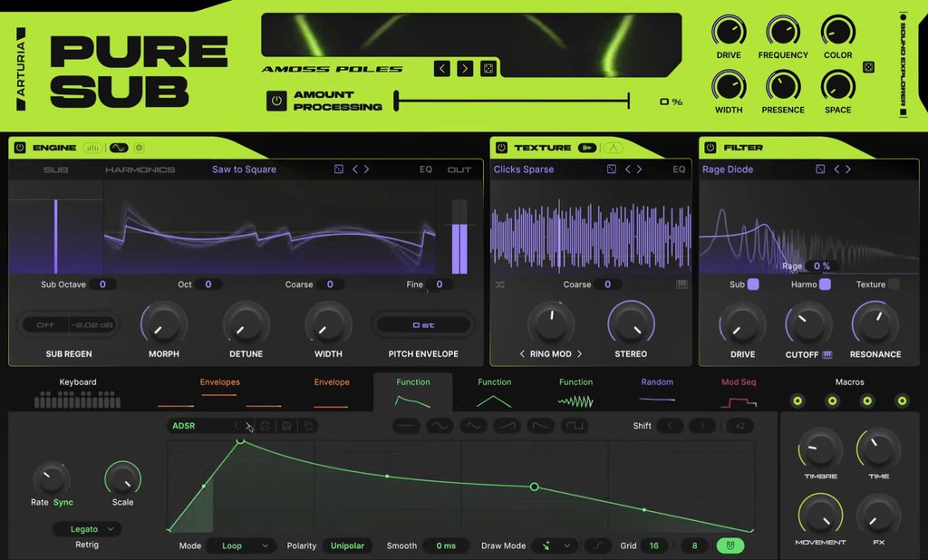The width and height of the screenshot is (928, 560).
Task: Select the Texture noise mode icon
Action: (x=614, y=148)
